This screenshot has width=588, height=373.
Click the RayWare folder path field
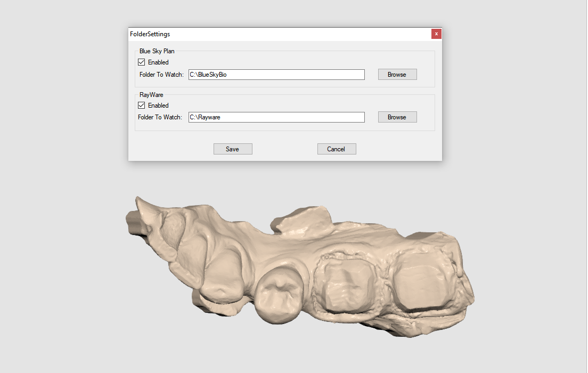276,117
